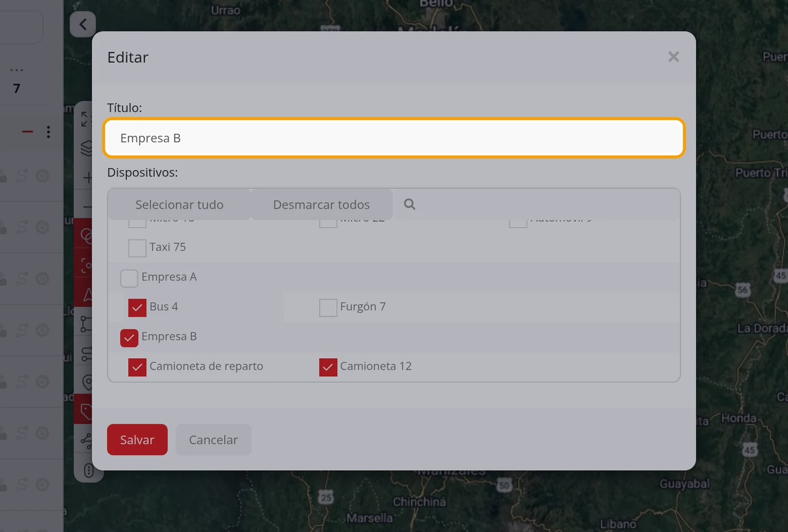Click the fullscreen expand arrows icon
Screen dimensions: 788x532
point(85,119)
